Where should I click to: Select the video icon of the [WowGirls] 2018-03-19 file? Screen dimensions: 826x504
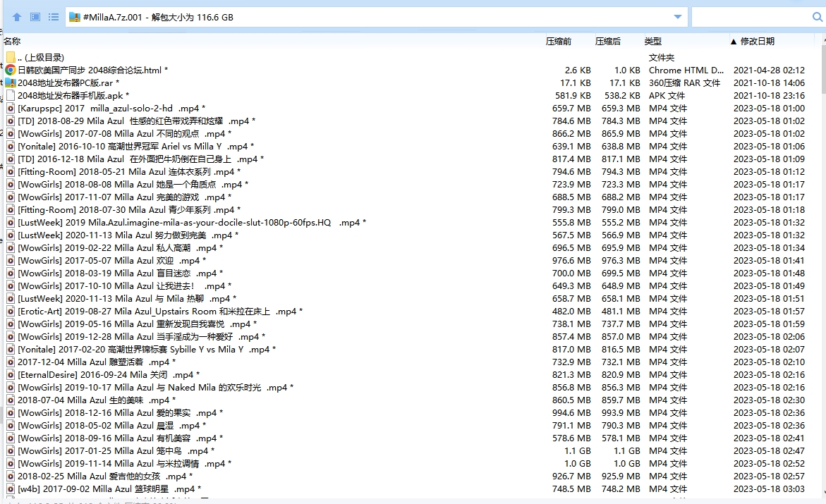11,273
